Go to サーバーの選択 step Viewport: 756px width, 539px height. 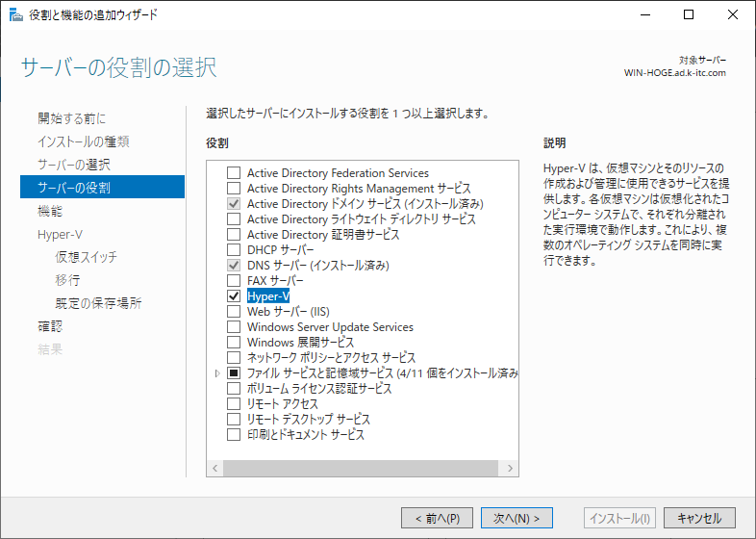coord(74,165)
